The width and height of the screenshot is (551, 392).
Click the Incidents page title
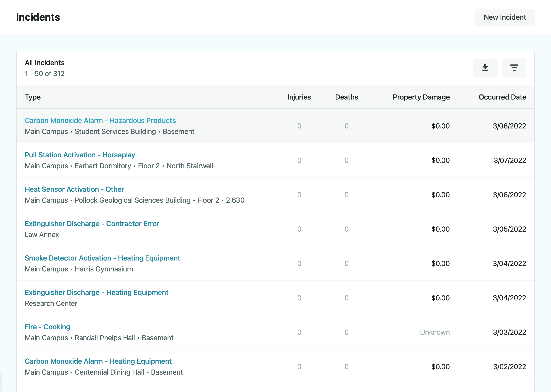pos(38,17)
